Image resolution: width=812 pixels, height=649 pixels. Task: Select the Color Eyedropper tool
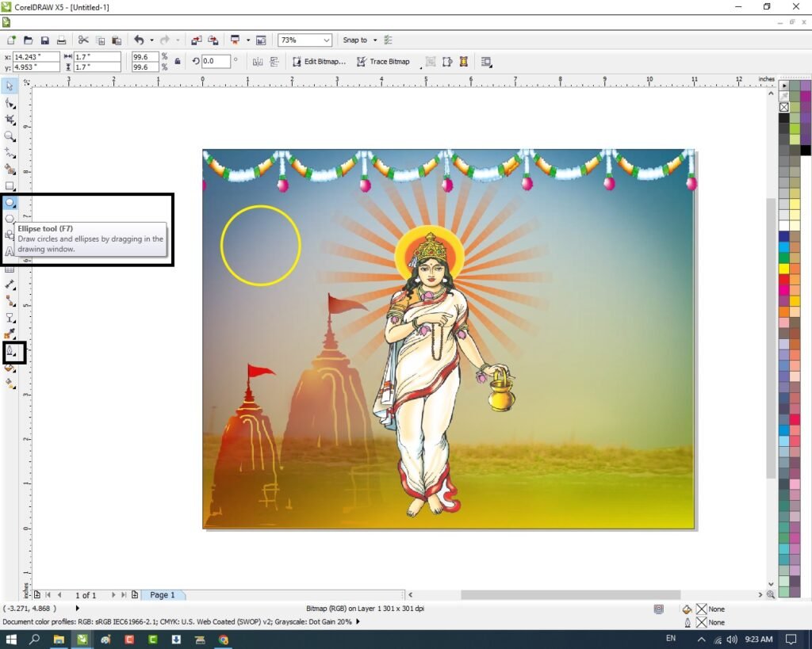(x=10, y=334)
